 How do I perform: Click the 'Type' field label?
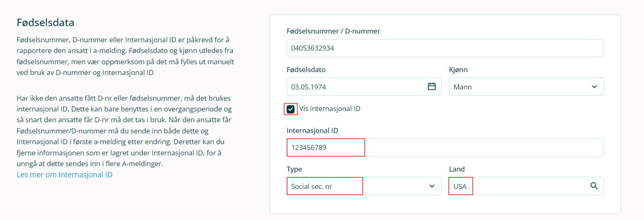(294, 169)
